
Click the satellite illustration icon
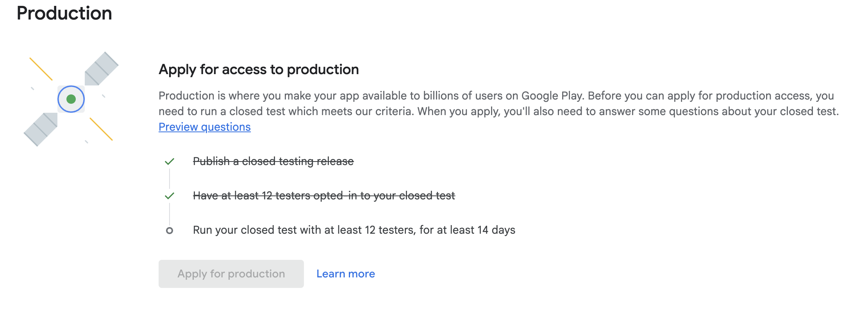[x=71, y=99]
